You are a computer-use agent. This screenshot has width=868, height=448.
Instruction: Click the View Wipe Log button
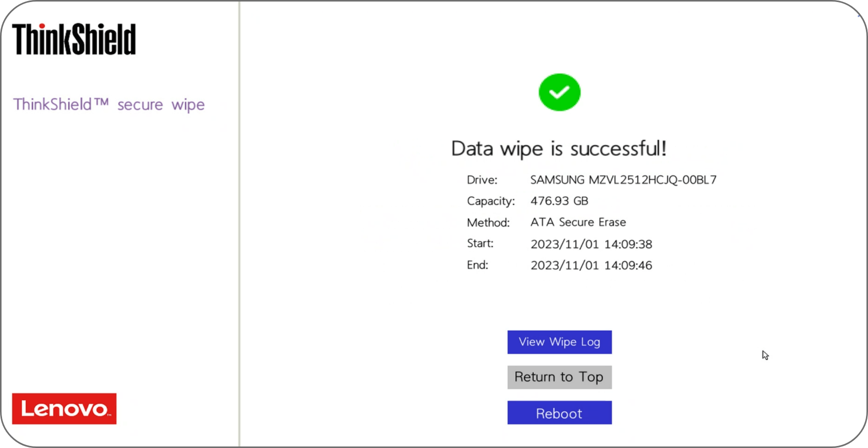pos(559,342)
